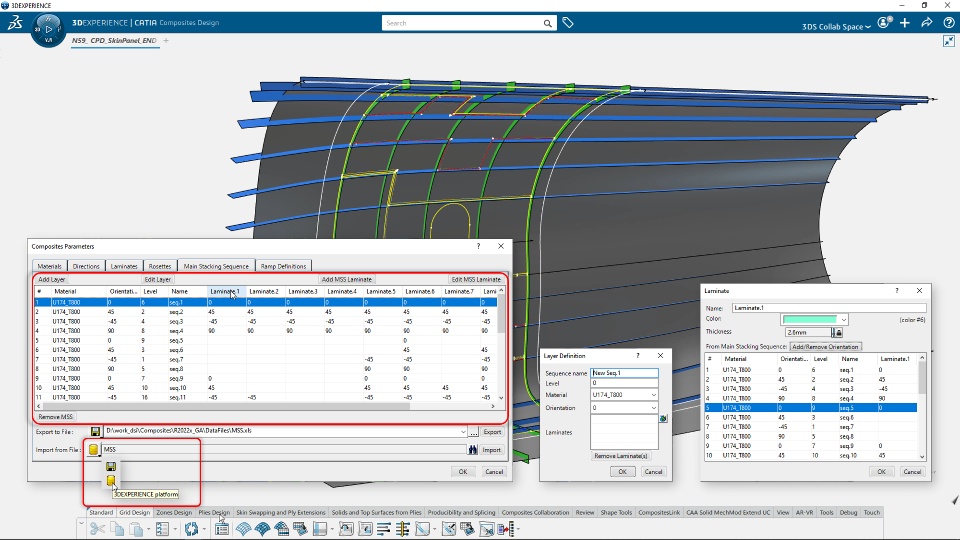This screenshot has height=540, width=960.
Task: Select the seq.5 row in Main Stacking Sequence table
Action: click(x=267, y=340)
